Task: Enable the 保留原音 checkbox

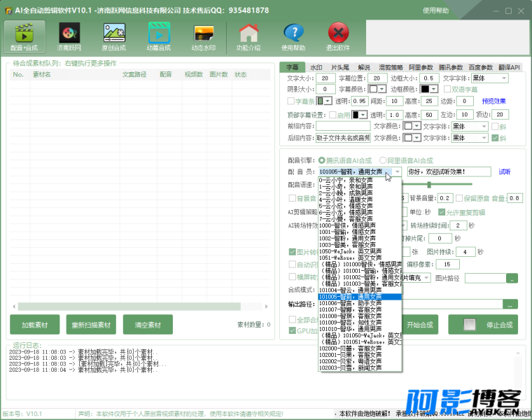Action: [x=459, y=198]
